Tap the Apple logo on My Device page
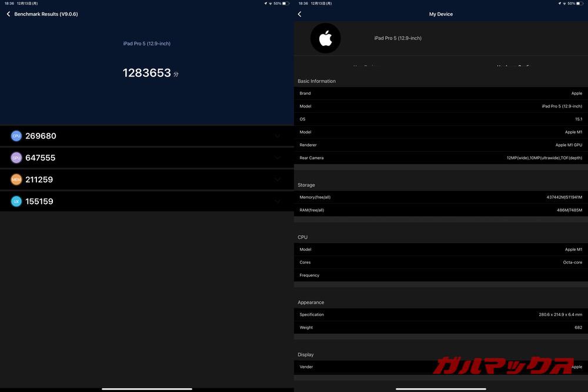The width and height of the screenshot is (588, 392). 325,38
